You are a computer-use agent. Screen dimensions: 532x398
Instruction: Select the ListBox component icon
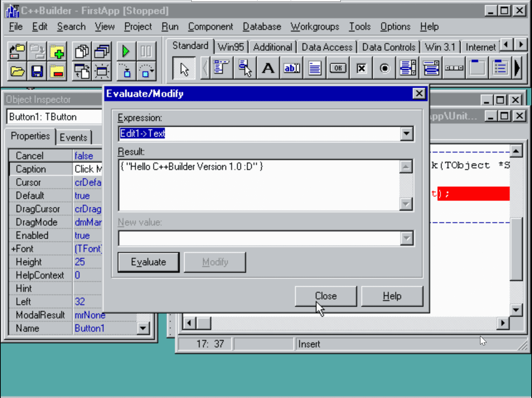pos(408,68)
